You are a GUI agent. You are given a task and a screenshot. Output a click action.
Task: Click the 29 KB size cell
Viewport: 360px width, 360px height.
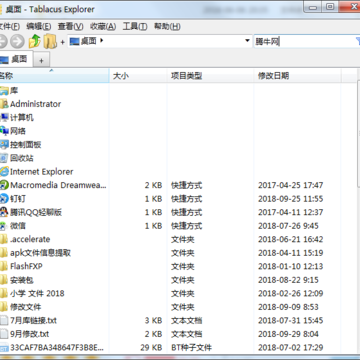click(x=151, y=347)
